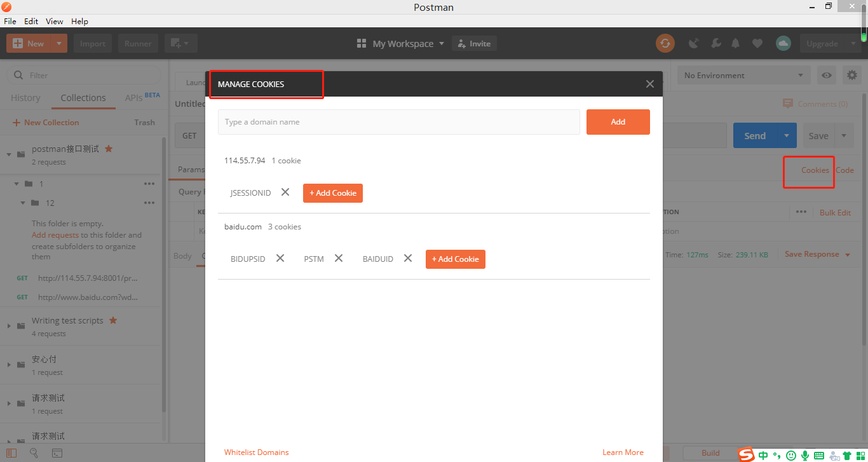Open Find and Replace in status bar

[x=34, y=453]
